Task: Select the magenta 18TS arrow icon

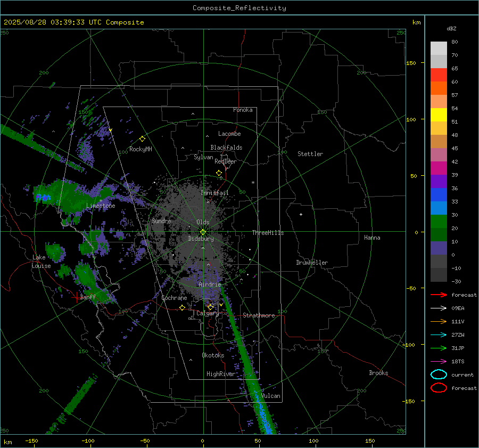Action: pyautogui.click(x=439, y=362)
